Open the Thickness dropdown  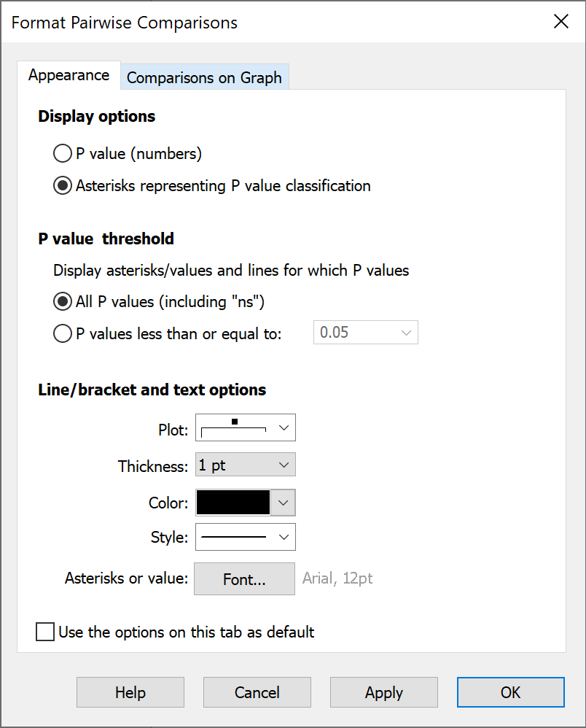click(284, 465)
